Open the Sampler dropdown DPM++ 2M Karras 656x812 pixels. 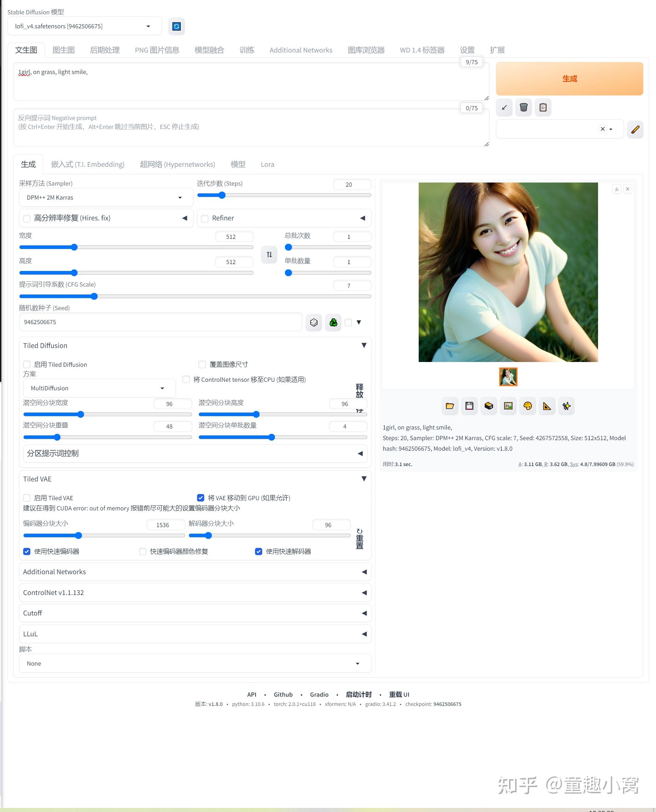pos(106,197)
